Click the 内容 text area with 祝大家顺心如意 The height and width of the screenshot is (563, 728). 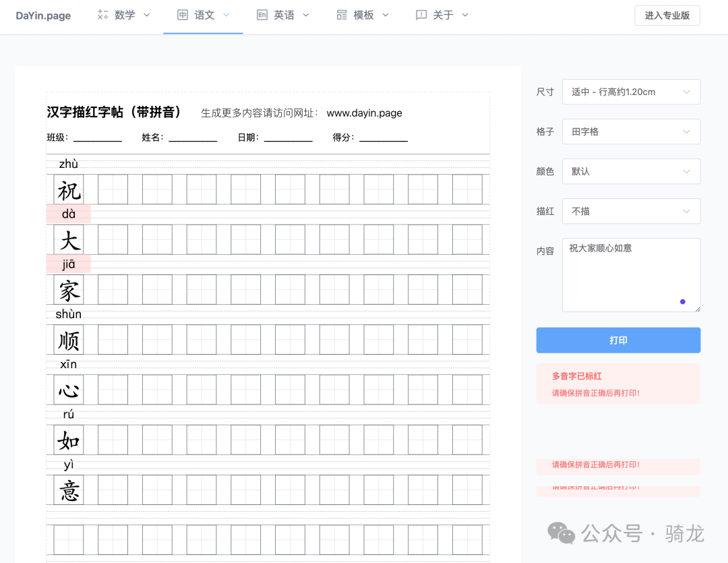(x=631, y=275)
